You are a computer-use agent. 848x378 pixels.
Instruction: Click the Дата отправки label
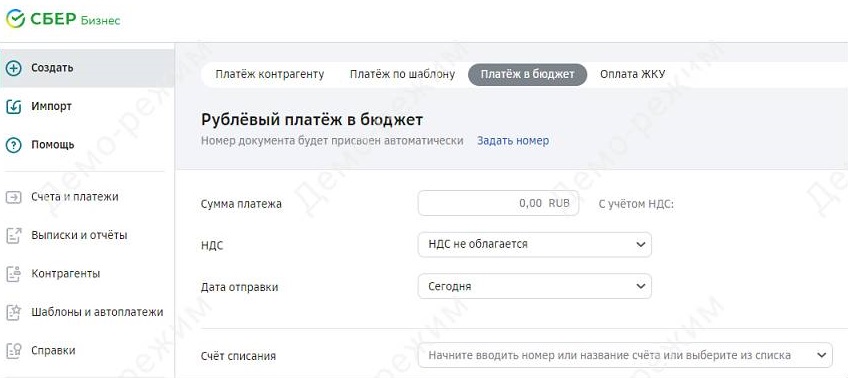tap(240, 287)
